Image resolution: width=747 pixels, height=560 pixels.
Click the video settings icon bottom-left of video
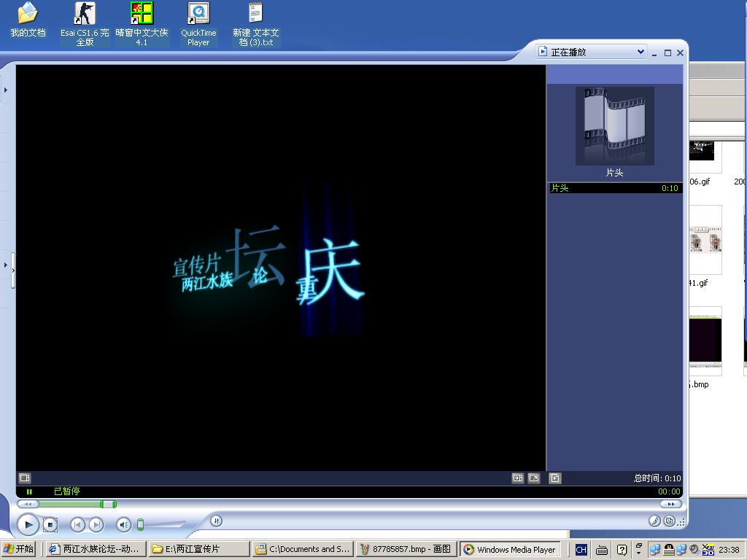pos(24,478)
